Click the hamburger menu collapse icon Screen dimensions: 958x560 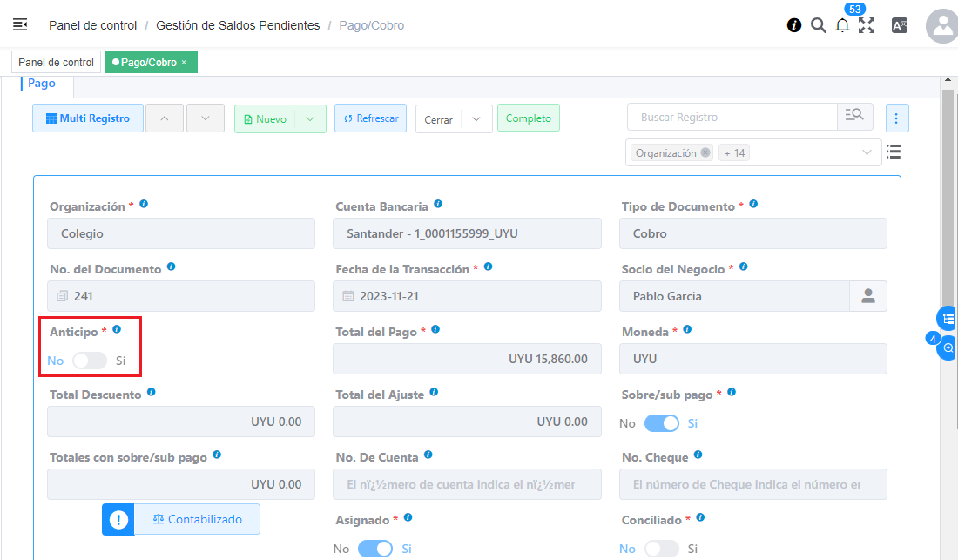(x=20, y=25)
